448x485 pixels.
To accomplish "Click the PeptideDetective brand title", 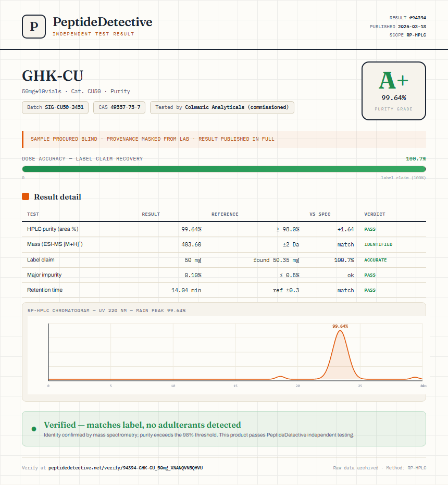I will [x=103, y=22].
